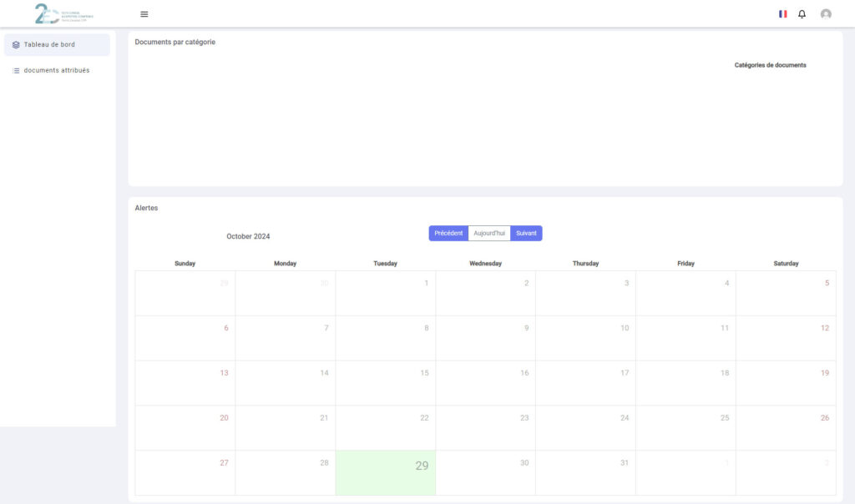
Task: Select Sunday October 20 cell
Action: (185, 428)
